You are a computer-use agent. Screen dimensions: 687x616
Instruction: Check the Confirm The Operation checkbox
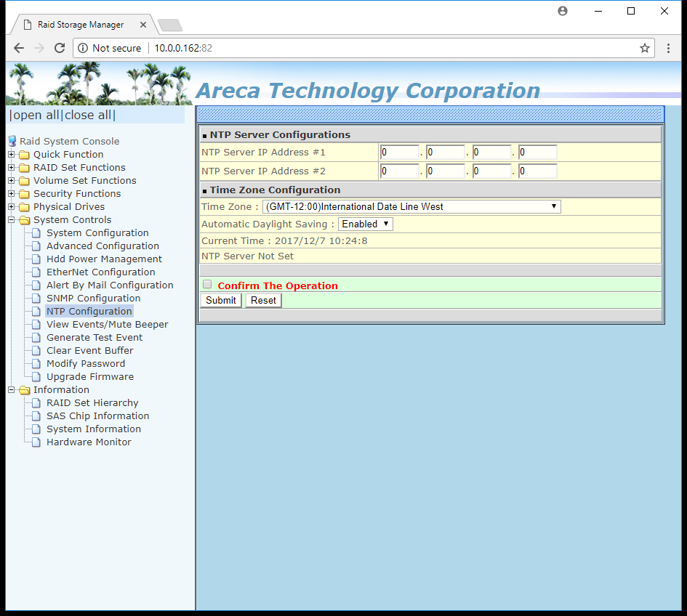click(207, 285)
